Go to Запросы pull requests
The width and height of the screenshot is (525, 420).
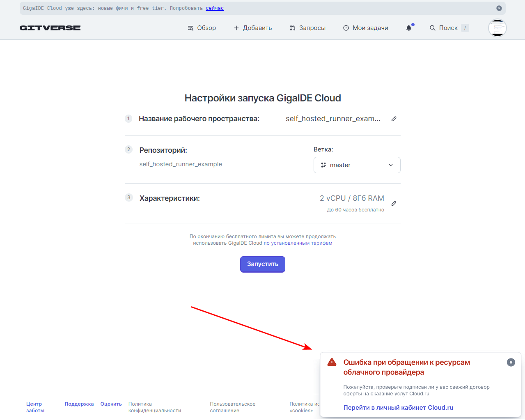pos(307,28)
